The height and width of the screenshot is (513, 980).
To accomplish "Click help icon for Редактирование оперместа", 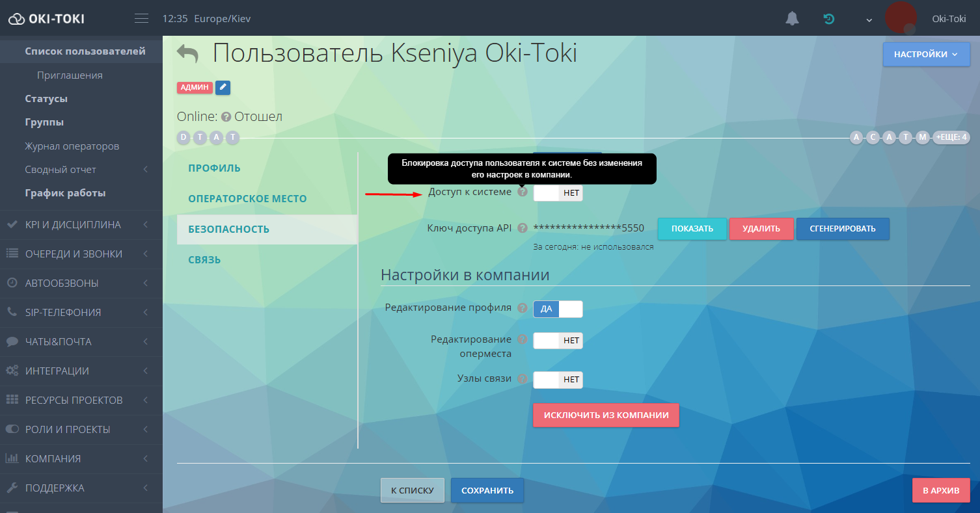I will [522, 339].
